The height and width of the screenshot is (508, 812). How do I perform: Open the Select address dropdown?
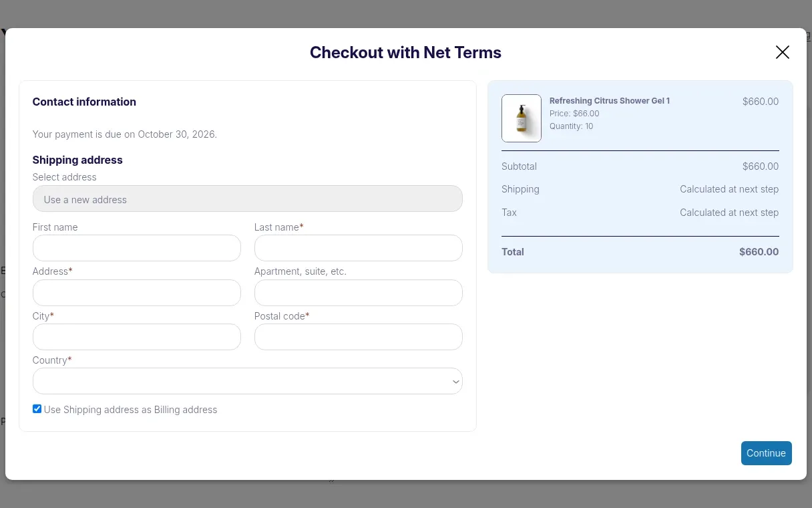[x=247, y=199]
